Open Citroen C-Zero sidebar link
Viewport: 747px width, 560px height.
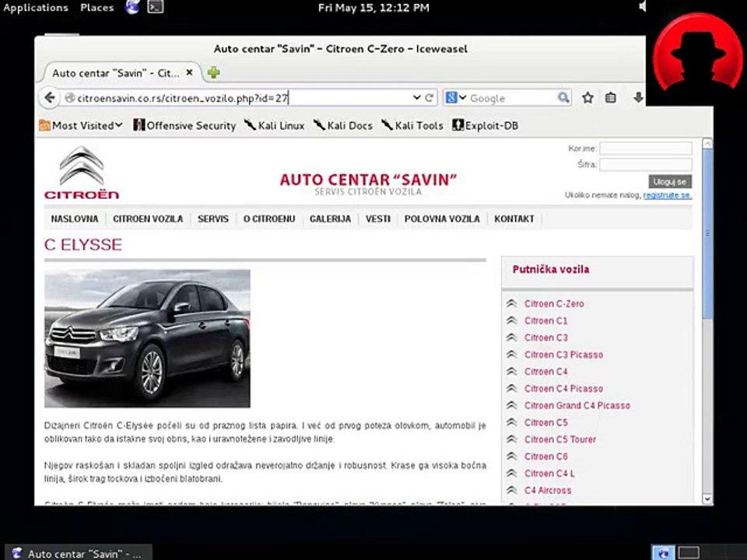coord(554,304)
